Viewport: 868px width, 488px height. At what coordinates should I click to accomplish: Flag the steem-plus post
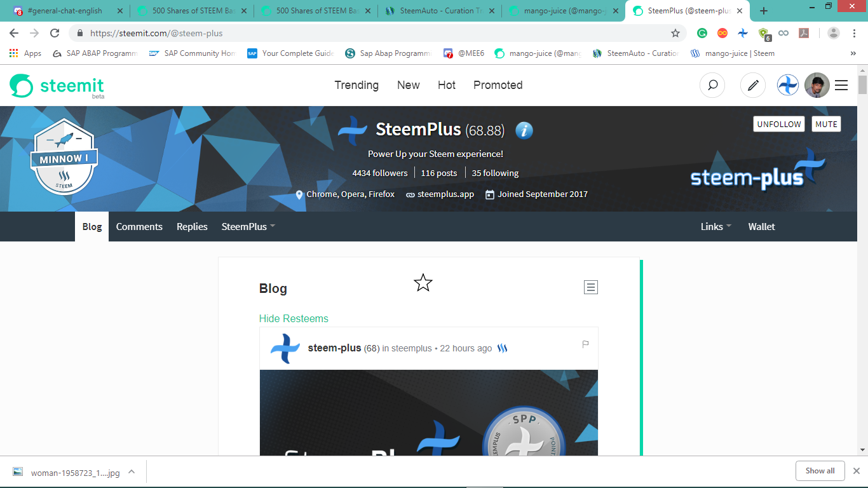tap(585, 344)
